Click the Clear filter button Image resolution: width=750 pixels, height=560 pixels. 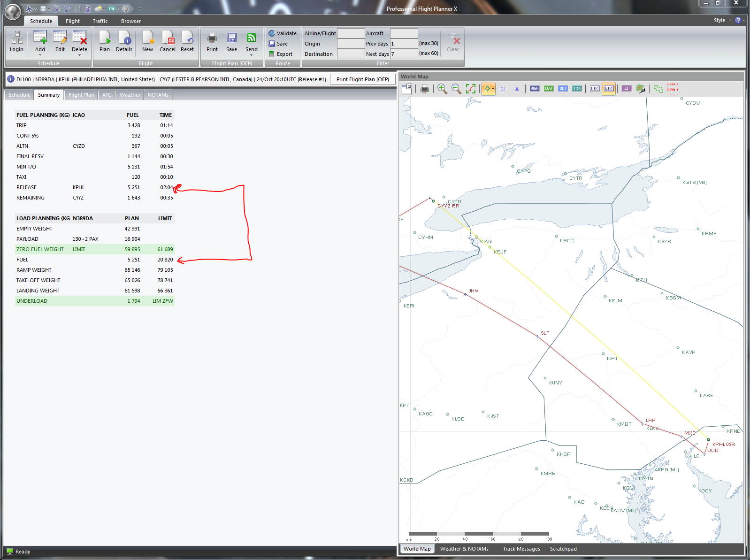(x=453, y=42)
